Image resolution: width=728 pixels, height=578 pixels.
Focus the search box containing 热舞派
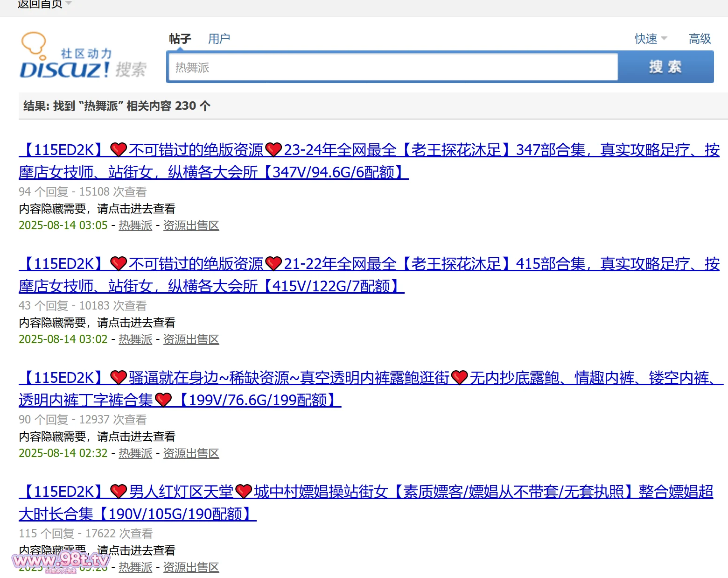tap(392, 68)
